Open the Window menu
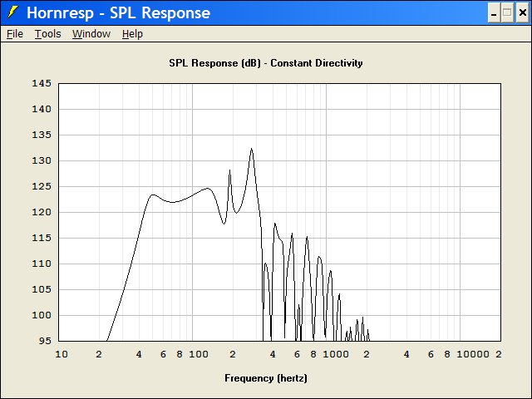The image size is (532, 399). (91, 34)
